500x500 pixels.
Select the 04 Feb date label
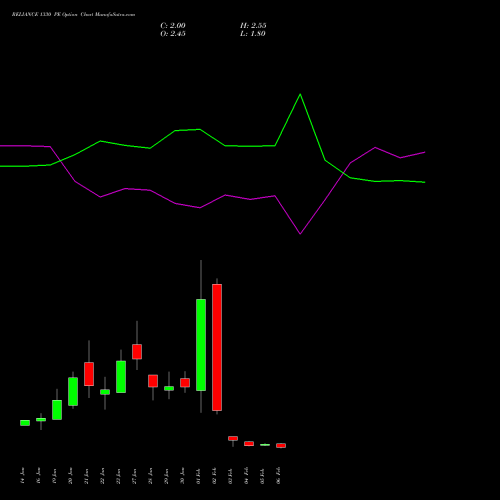[x=246, y=475]
